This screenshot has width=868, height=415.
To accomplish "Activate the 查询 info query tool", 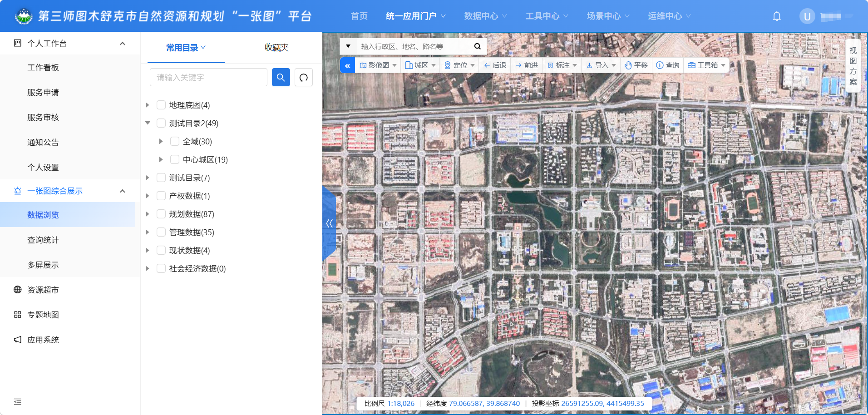I will 668,65.
